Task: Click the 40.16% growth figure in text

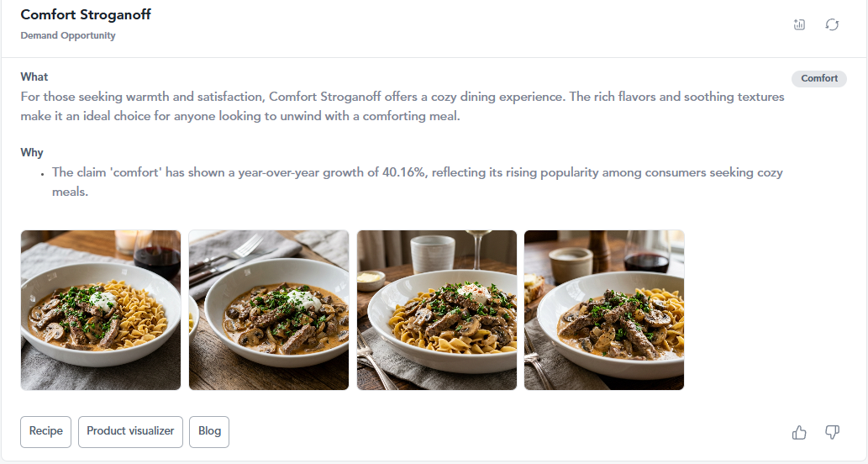Action: point(403,172)
